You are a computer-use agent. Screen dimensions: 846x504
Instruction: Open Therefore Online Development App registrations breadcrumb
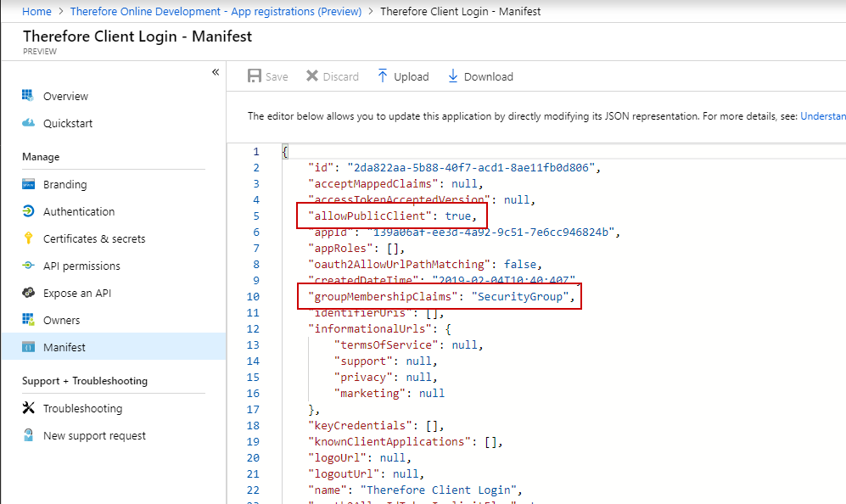(x=216, y=11)
